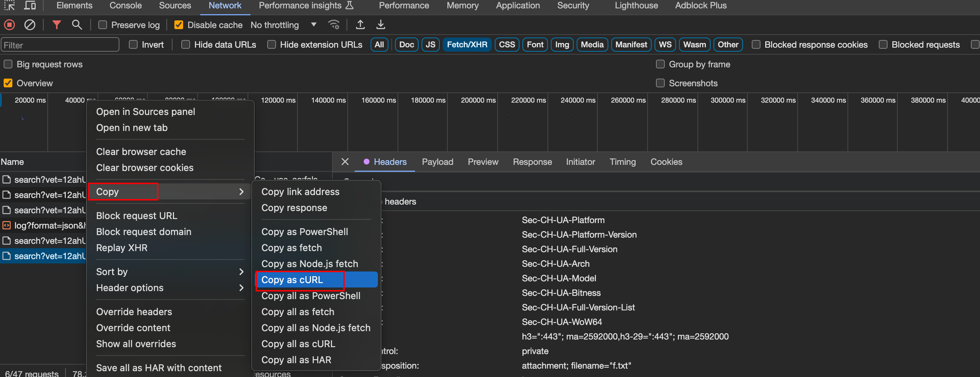Viewport: 980px width, 377px height.
Task: Expand the Copy submenu arrow
Action: click(241, 192)
